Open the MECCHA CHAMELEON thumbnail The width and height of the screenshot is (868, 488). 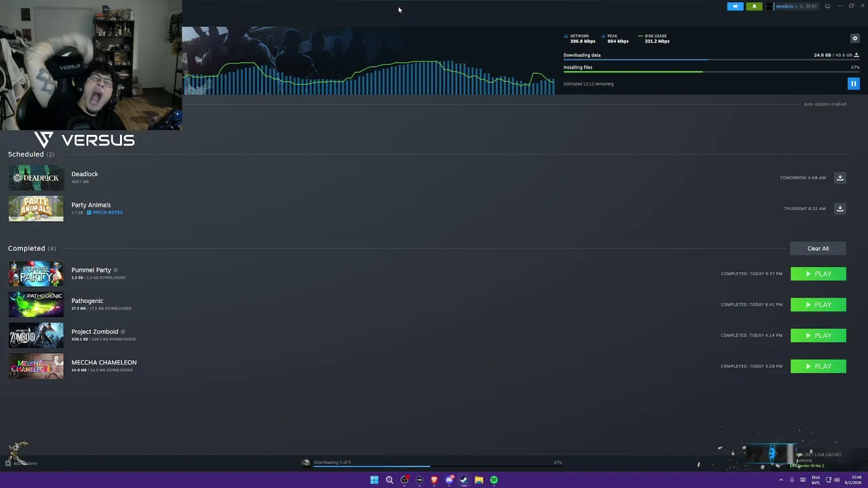36,367
